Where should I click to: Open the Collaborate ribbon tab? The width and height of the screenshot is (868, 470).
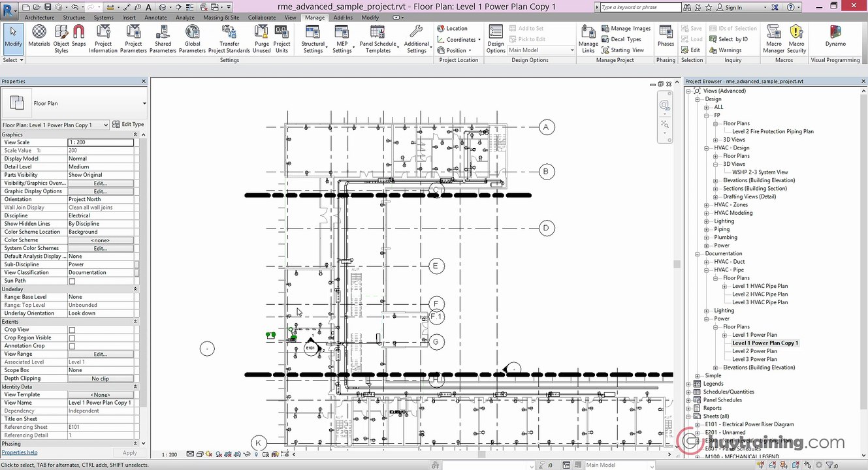262,18
